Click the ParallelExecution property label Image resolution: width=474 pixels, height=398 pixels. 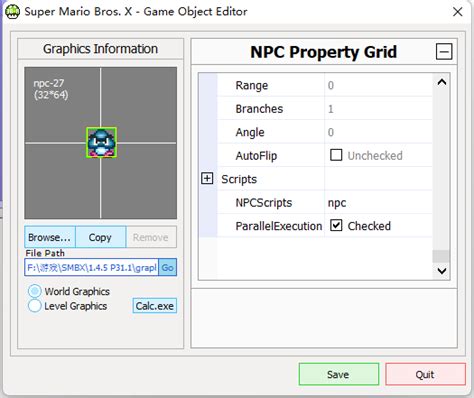[279, 226]
